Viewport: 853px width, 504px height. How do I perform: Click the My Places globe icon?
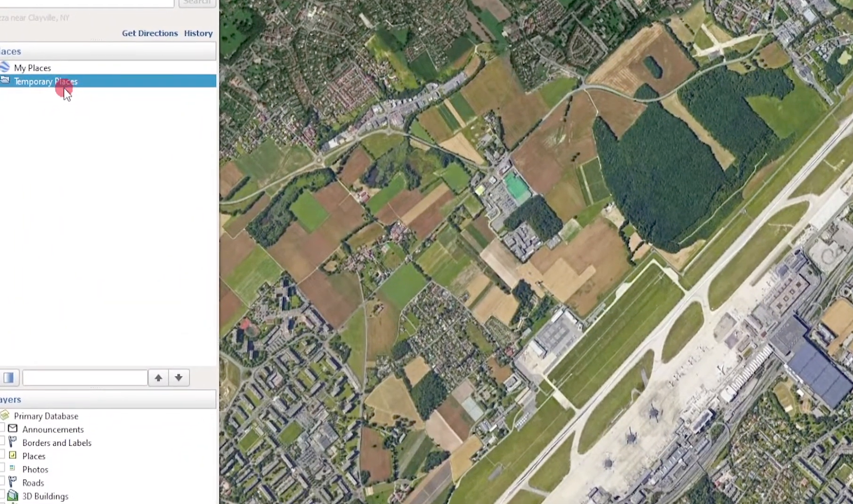(x=5, y=67)
